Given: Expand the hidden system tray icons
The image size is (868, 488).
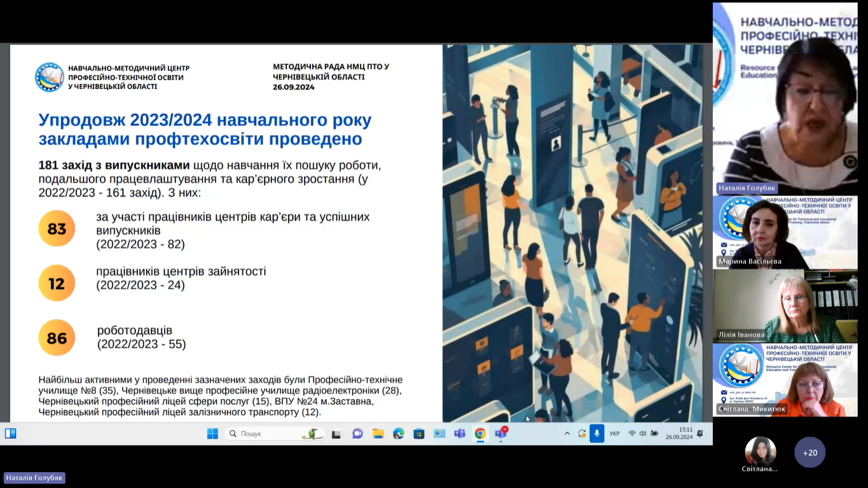Looking at the screenshot, I should pyautogui.click(x=567, y=433).
